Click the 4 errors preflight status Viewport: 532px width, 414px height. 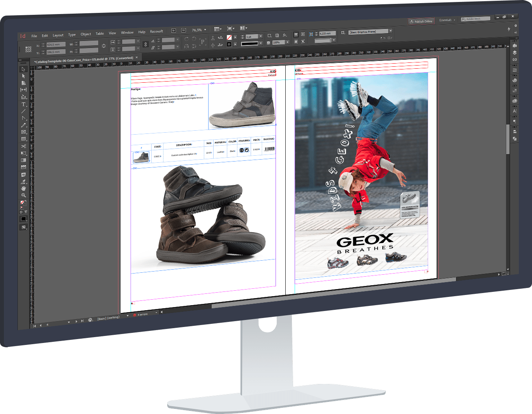tap(141, 314)
